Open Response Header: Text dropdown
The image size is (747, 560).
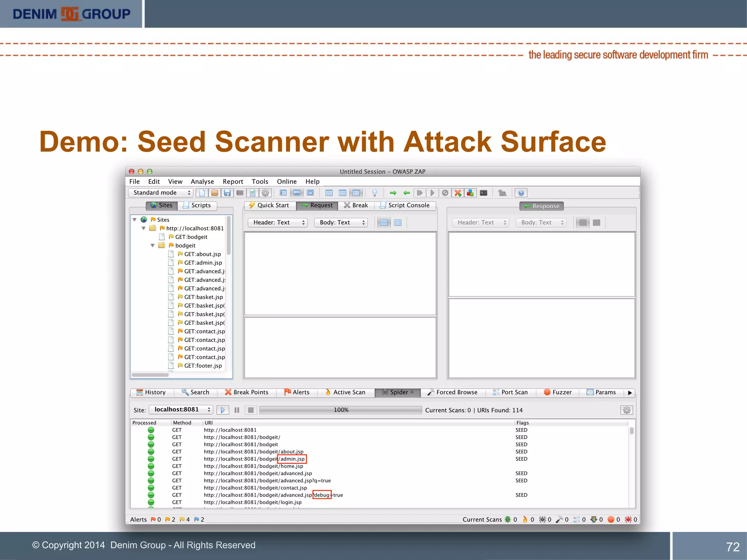click(x=480, y=223)
